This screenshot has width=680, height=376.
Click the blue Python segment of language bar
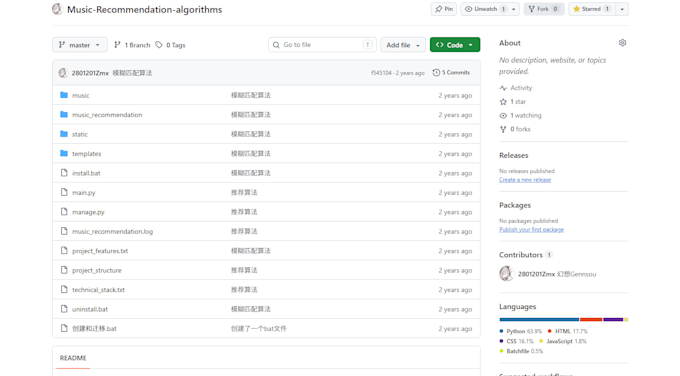click(x=539, y=320)
